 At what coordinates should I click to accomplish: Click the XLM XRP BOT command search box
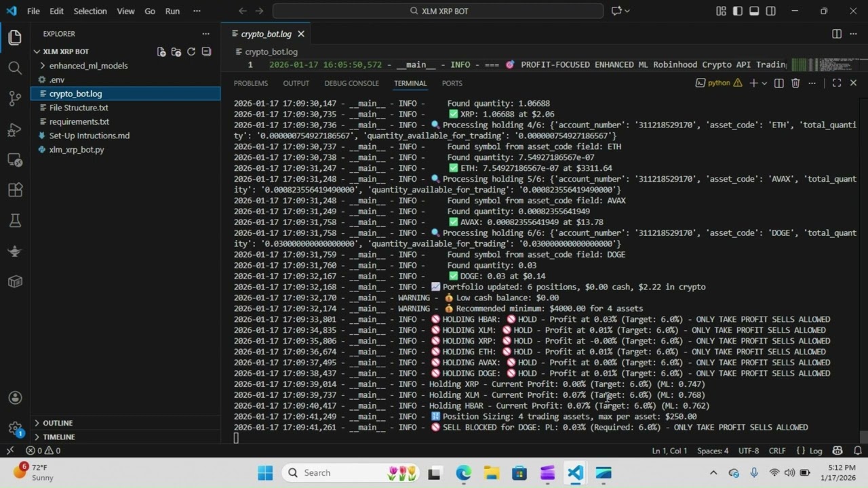point(438,11)
